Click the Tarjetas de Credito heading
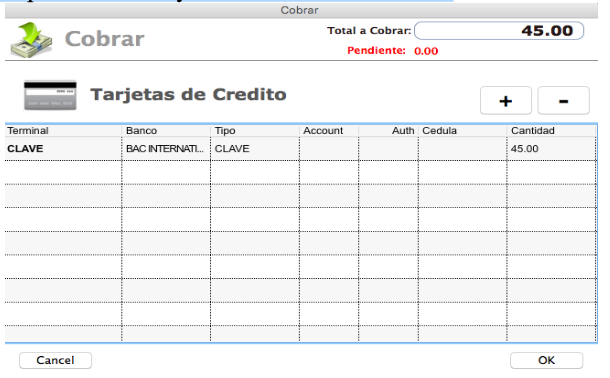This screenshot has height=378, width=610. (x=188, y=94)
